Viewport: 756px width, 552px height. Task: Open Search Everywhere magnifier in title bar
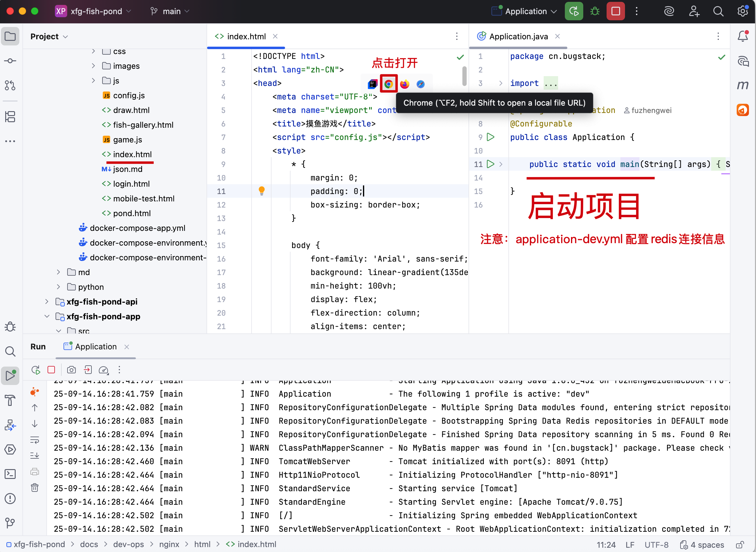[718, 11]
